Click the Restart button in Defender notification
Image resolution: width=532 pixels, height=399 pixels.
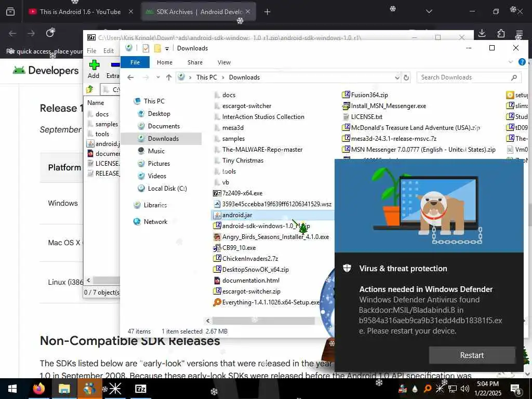tap(472, 355)
